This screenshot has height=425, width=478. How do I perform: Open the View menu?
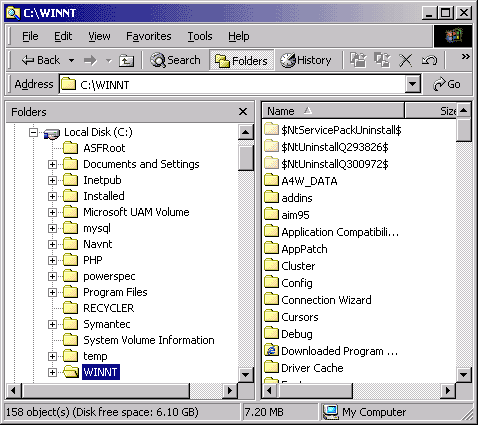click(x=99, y=36)
